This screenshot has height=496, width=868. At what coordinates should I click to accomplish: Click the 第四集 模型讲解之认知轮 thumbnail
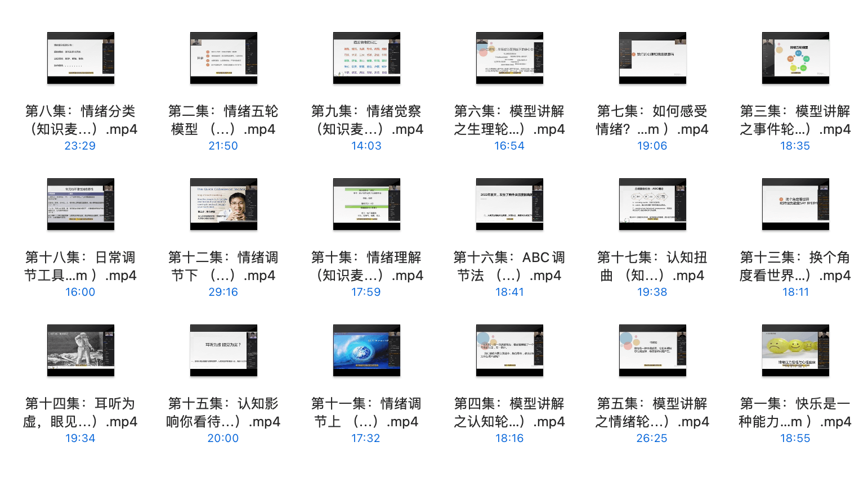coord(509,350)
